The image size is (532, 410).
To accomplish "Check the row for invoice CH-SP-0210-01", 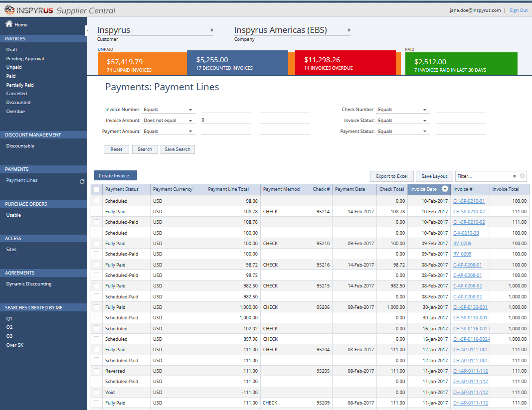I will (97, 201).
